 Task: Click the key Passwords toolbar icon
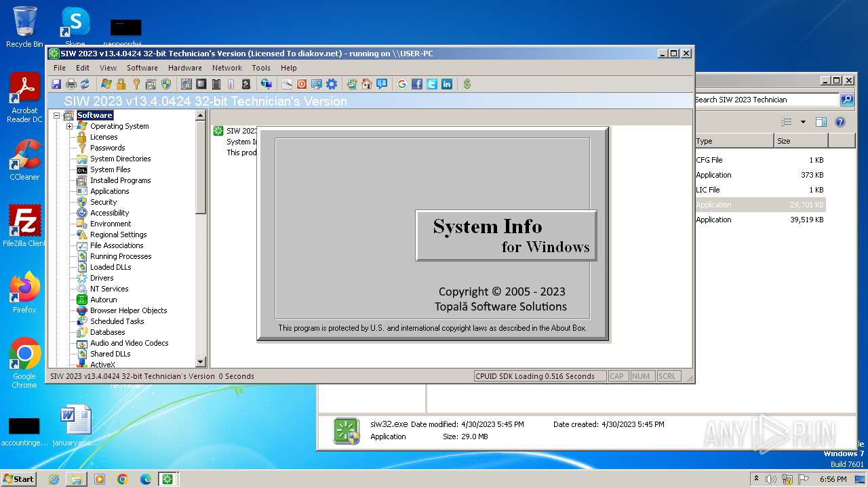point(136,84)
